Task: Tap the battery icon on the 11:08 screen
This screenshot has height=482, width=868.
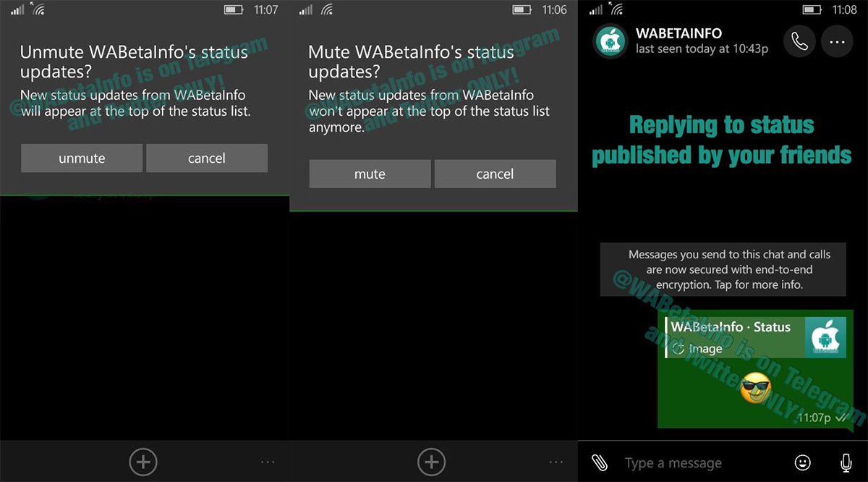Action: tap(812, 10)
